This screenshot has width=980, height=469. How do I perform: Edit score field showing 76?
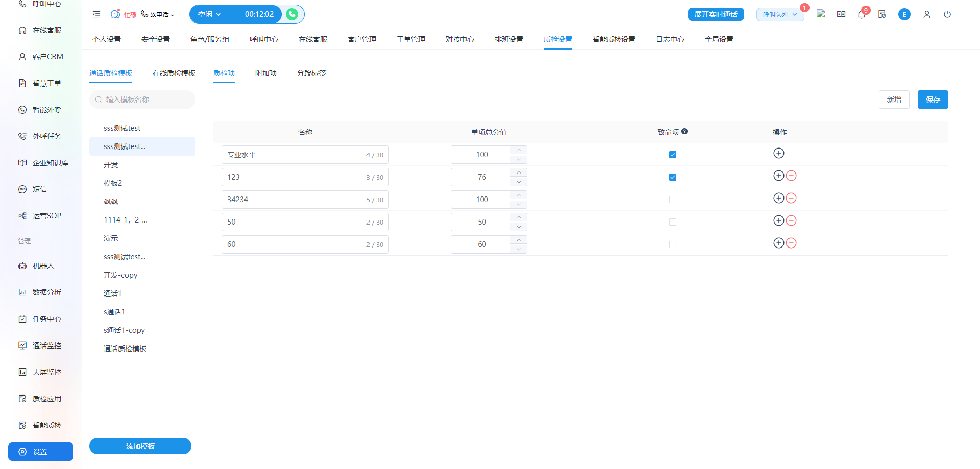[481, 177]
